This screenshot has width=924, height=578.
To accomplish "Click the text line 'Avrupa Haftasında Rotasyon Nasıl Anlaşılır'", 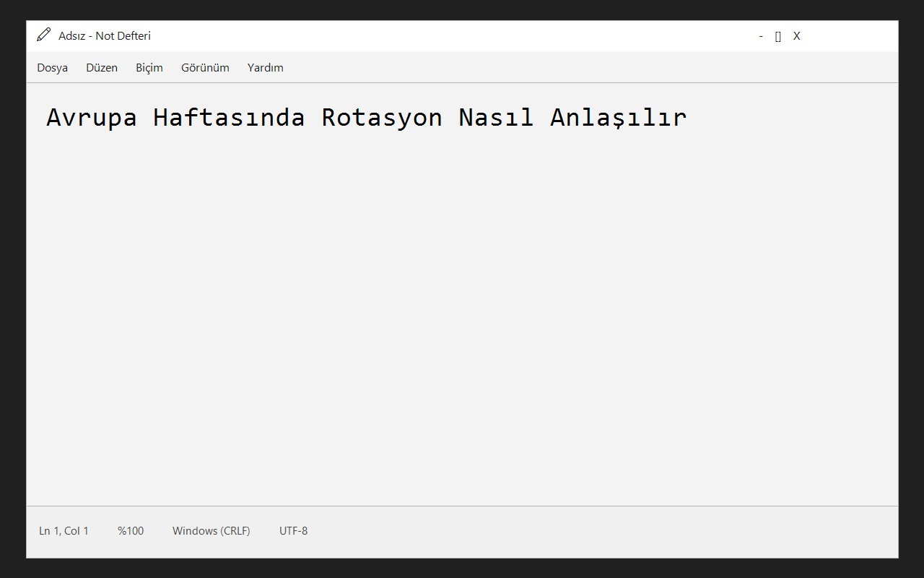I will [x=367, y=117].
